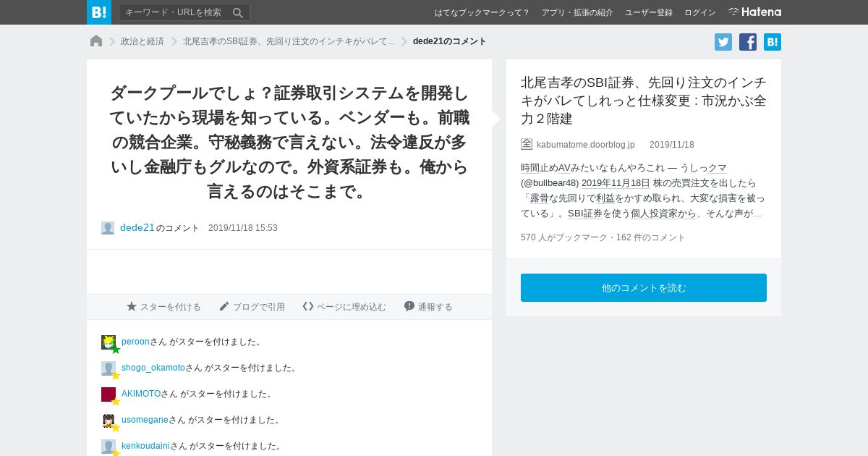Go to ユーザー登録 page
Image resolution: width=868 pixels, height=456 pixels.
[x=649, y=12]
